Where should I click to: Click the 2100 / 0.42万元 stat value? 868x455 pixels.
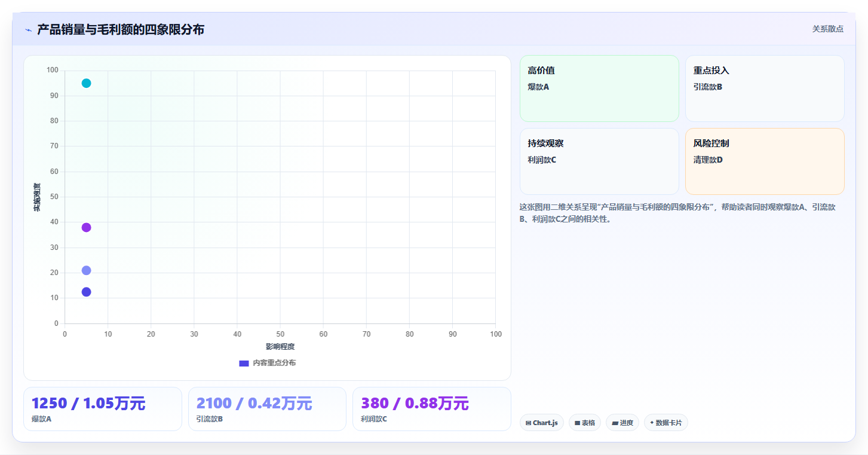tap(254, 404)
